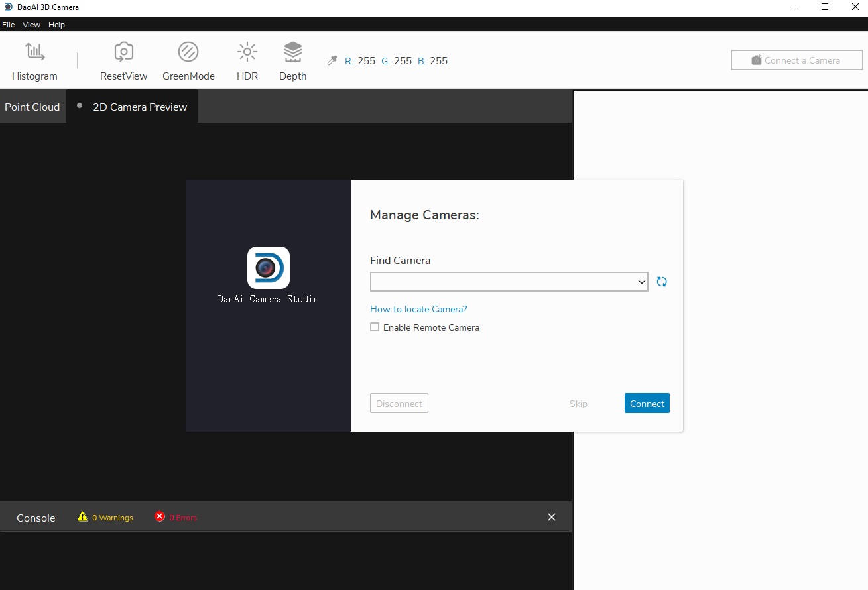This screenshot has width=868, height=590.
Task: Click the yellow Warnings icon in Console
Action: (83, 517)
